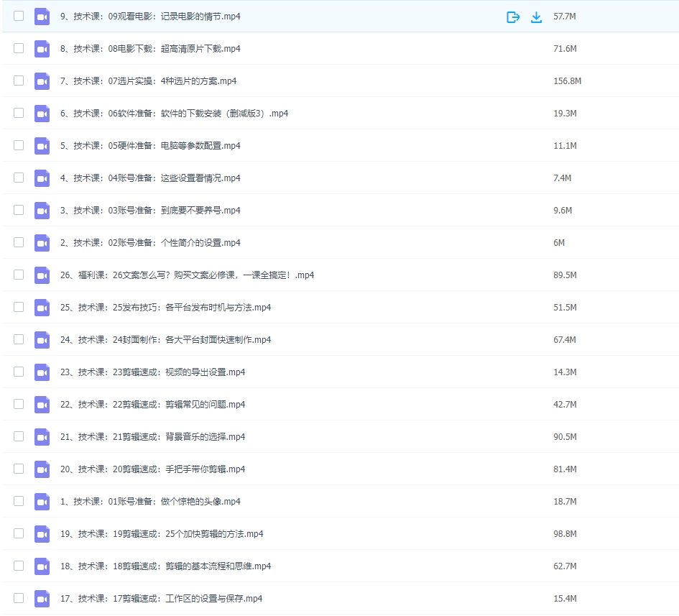
Task: Open 02账号准备 file
Action: [x=151, y=242]
